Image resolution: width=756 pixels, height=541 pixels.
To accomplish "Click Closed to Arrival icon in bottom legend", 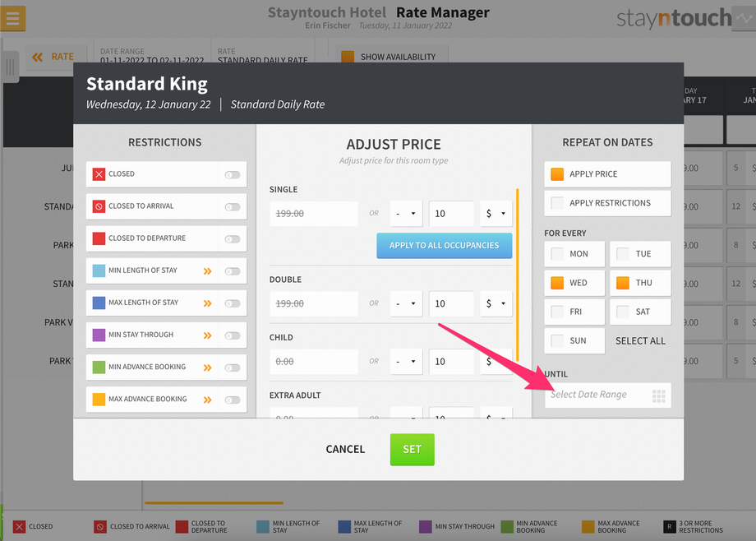I will [99, 526].
